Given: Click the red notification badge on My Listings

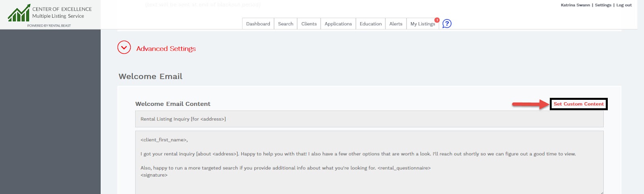Looking at the screenshot, I should (437, 20).
